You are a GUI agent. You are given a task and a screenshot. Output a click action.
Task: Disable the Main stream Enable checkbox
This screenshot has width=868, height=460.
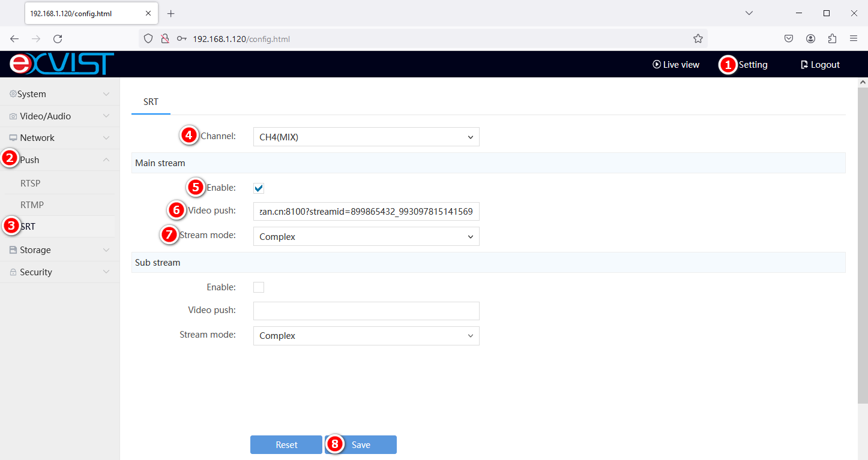click(x=259, y=188)
